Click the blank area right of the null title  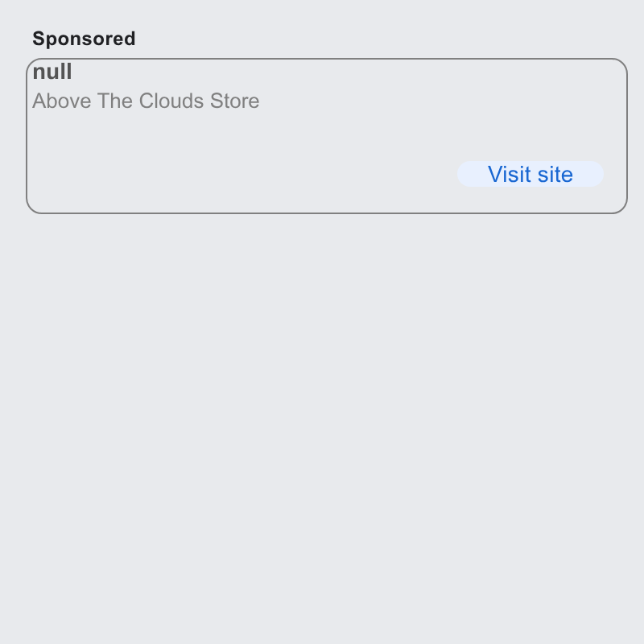(x=345, y=72)
